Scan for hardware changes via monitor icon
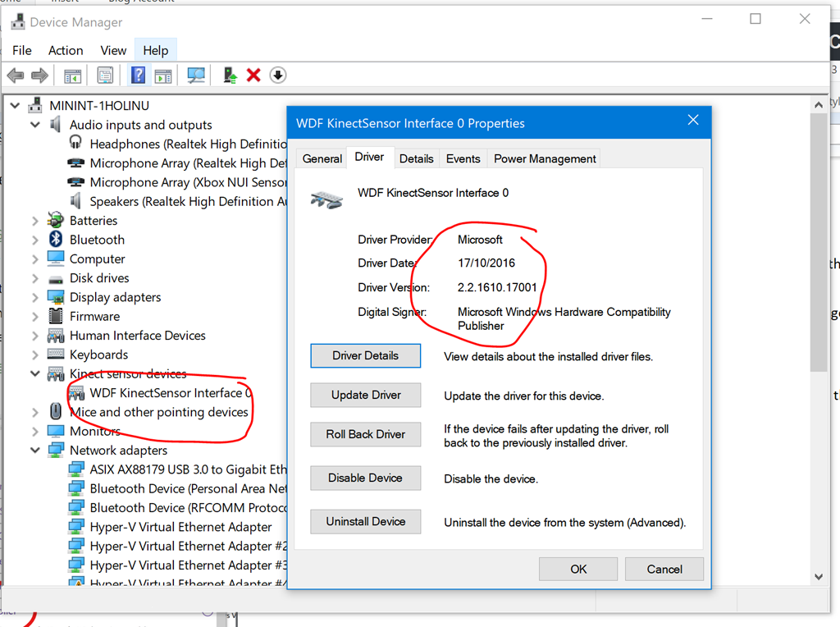Screen dimensions: 840x627 [x=196, y=76]
